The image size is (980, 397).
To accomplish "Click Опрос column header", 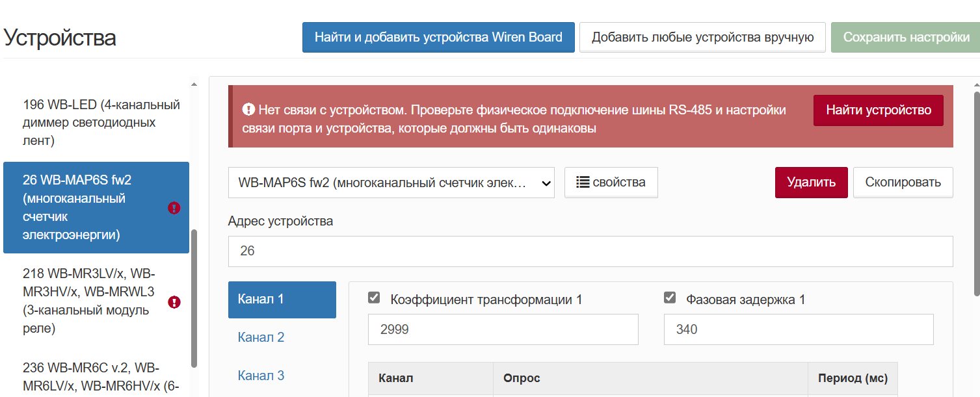I will pyautogui.click(x=650, y=378).
